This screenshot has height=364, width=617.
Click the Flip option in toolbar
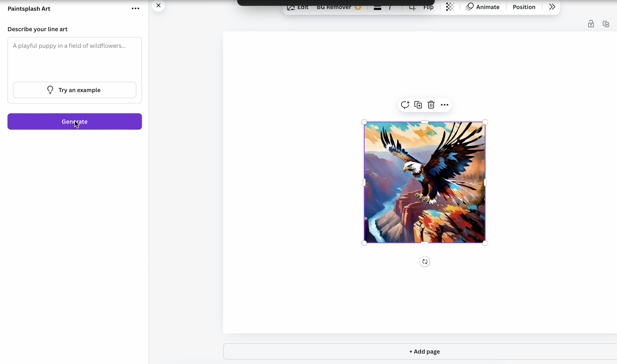pyautogui.click(x=428, y=7)
